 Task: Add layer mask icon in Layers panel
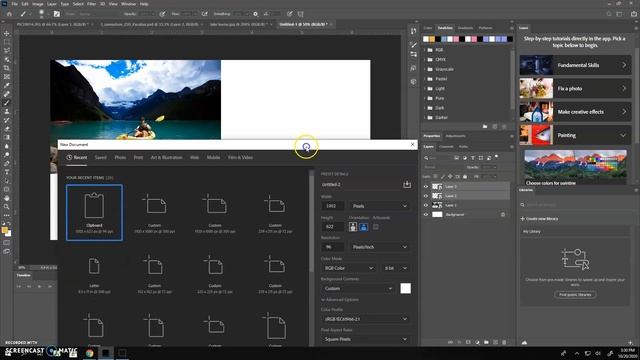click(x=468, y=342)
